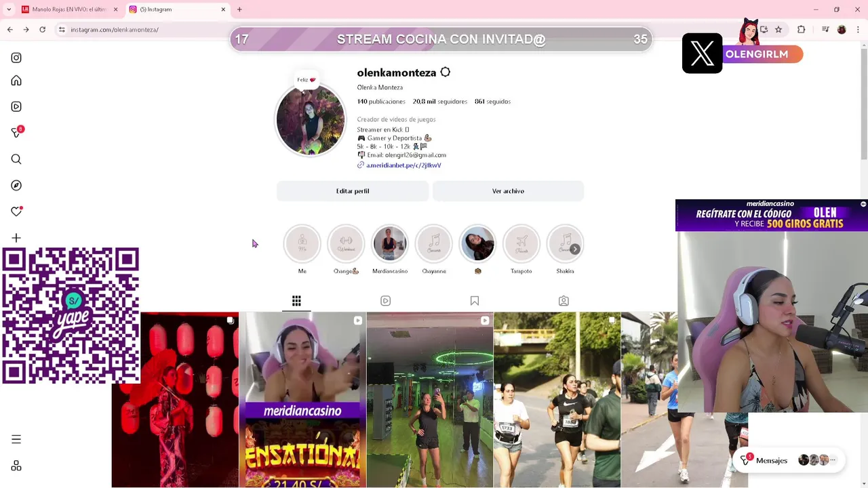
Task: Close the Instagram browser tab
Action: point(223,9)
